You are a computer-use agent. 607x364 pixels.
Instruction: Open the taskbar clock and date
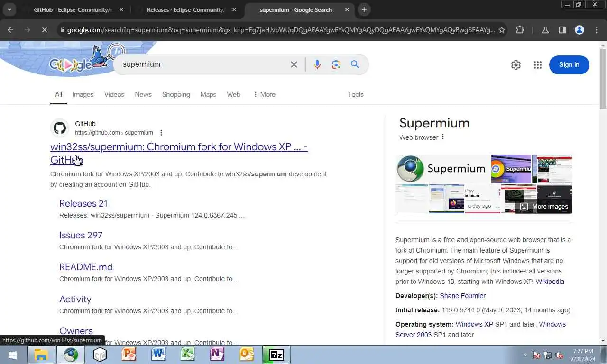[583, 355]
